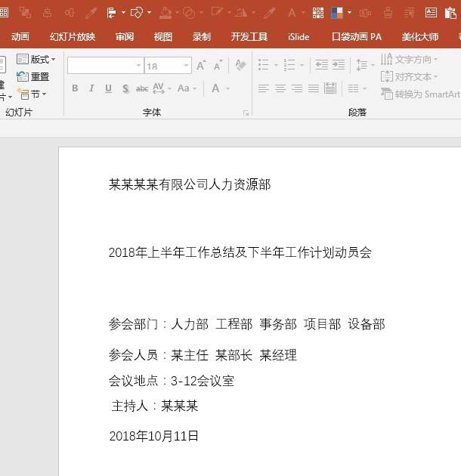Click slide text 某某某某有限公司人力资源部
The width and height of the screenshot is (461, 476).
190,184
